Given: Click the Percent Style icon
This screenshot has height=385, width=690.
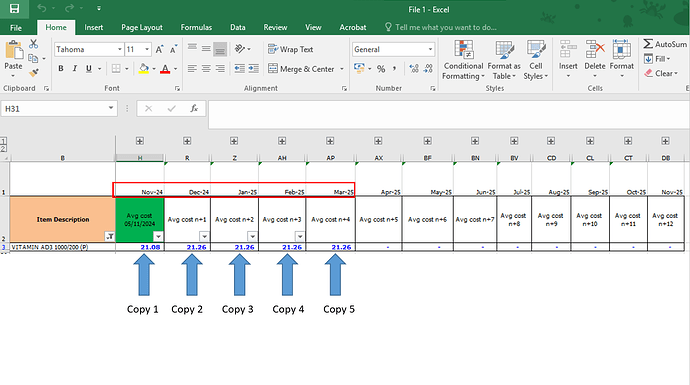Looking at the screenshot, I should tap(381, 69).
